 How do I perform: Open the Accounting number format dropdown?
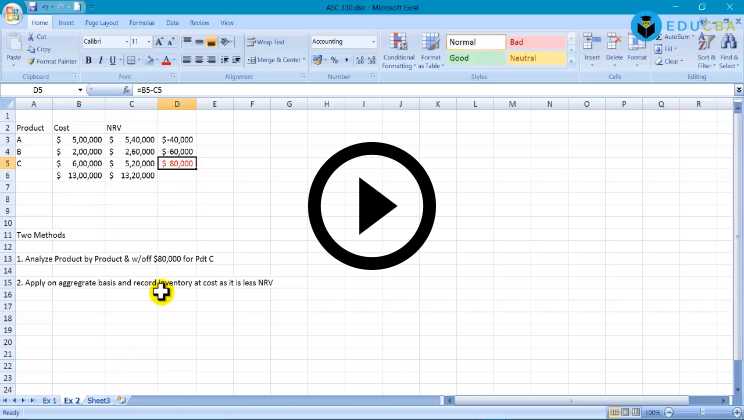pyautogui.click(x=374, y=42)
